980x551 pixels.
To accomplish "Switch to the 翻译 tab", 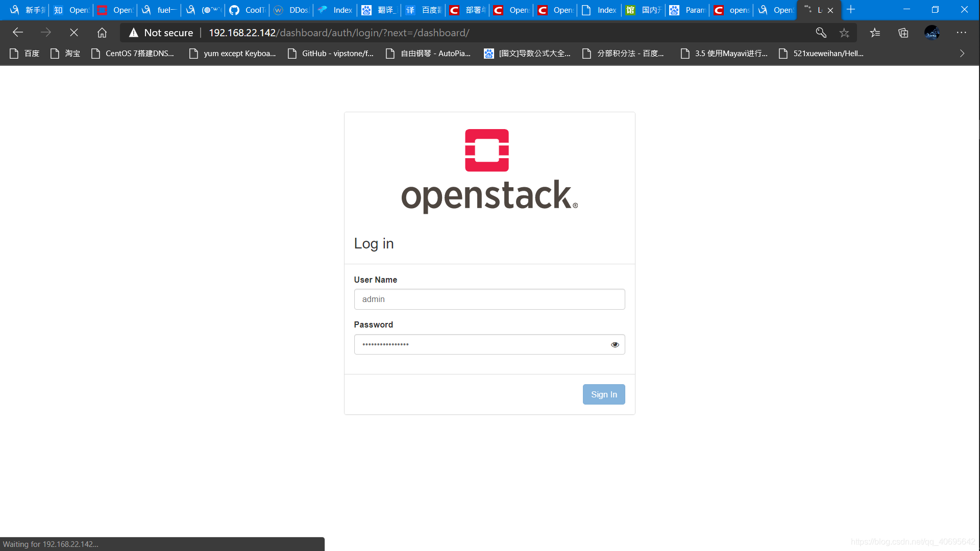I will click(x=380, y=10).
